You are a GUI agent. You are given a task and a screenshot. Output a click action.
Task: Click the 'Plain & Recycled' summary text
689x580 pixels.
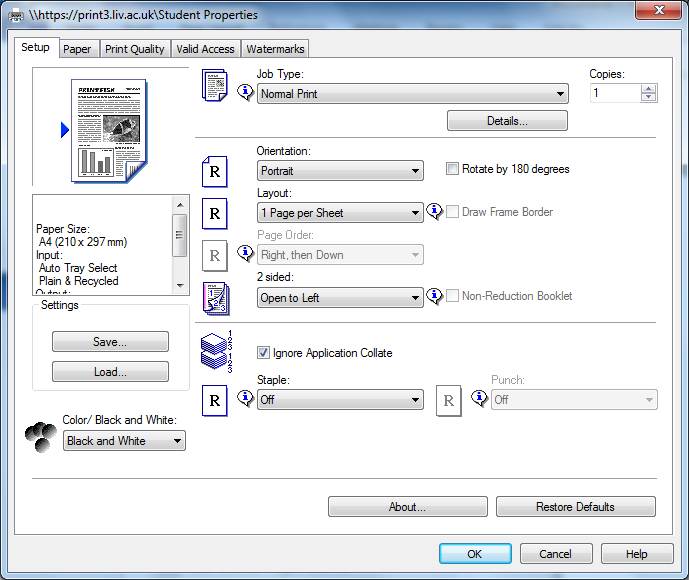pyautogui.click(x=78, y=281)
